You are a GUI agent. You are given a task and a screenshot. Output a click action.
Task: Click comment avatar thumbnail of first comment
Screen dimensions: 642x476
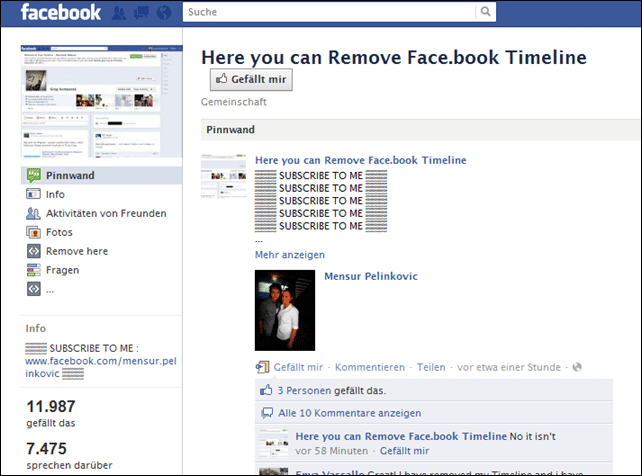274,443
